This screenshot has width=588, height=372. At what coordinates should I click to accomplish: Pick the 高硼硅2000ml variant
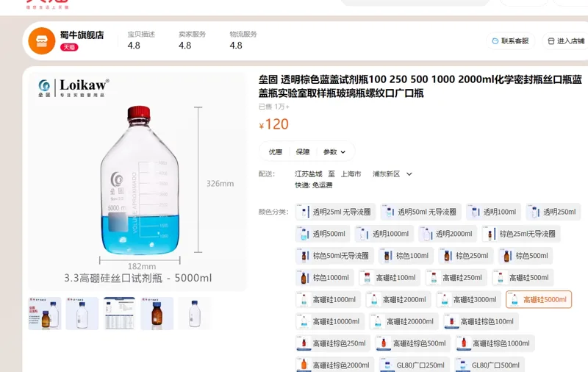coord(398,300)
